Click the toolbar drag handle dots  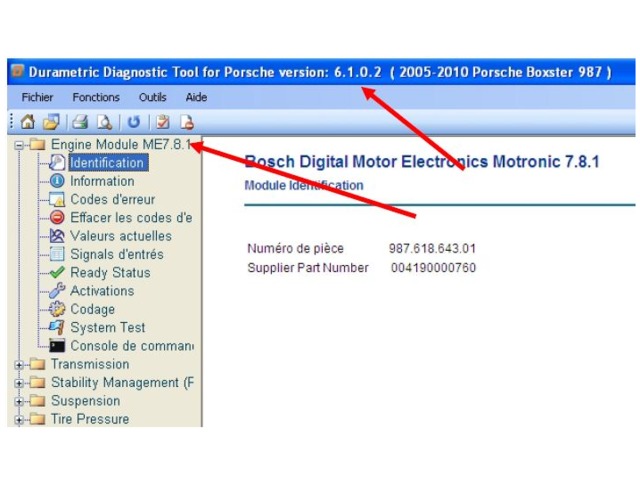coord(11,122)
